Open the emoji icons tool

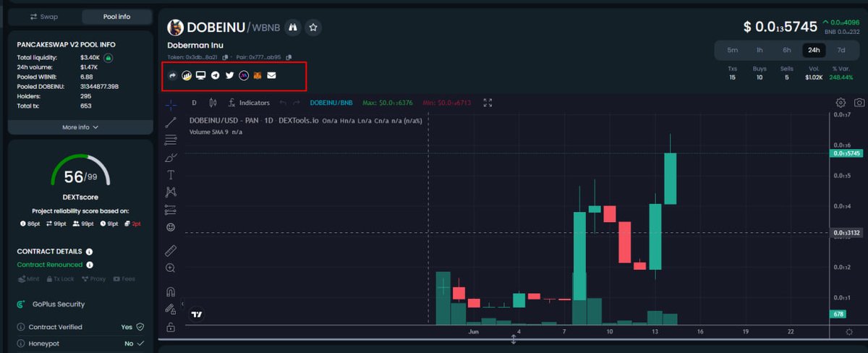pyautogui.click(x=171, y=227)
